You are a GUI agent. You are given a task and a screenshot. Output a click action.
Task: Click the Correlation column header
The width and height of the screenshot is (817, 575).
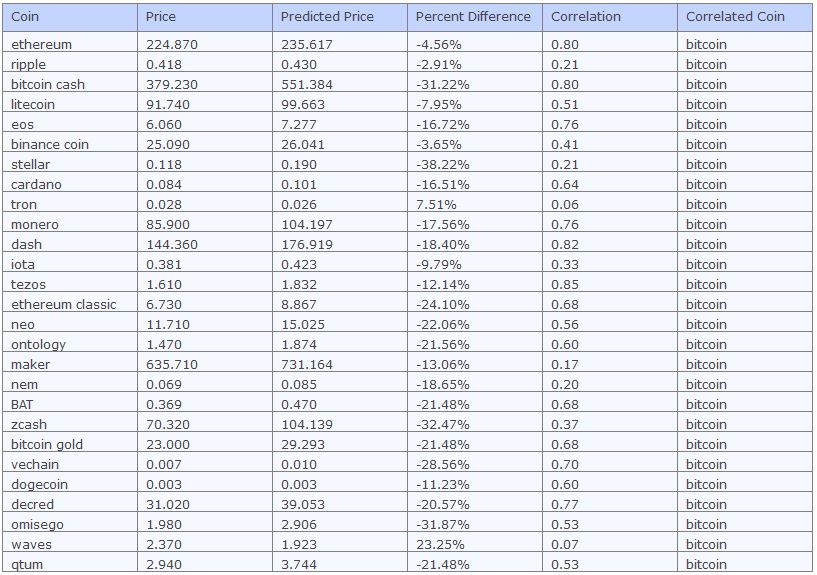pyautogui.click(x=610, y=17)
